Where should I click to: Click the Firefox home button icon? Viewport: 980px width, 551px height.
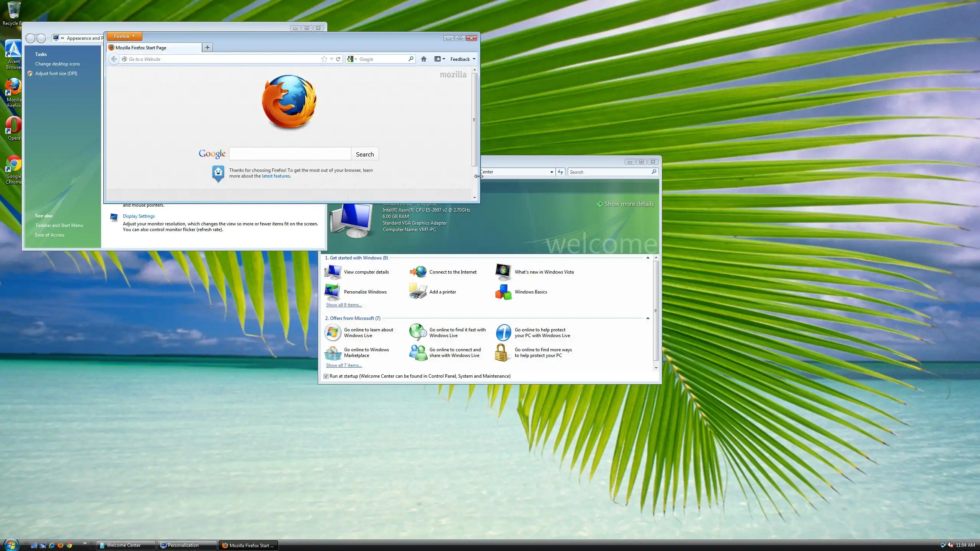tap(423, 59)
